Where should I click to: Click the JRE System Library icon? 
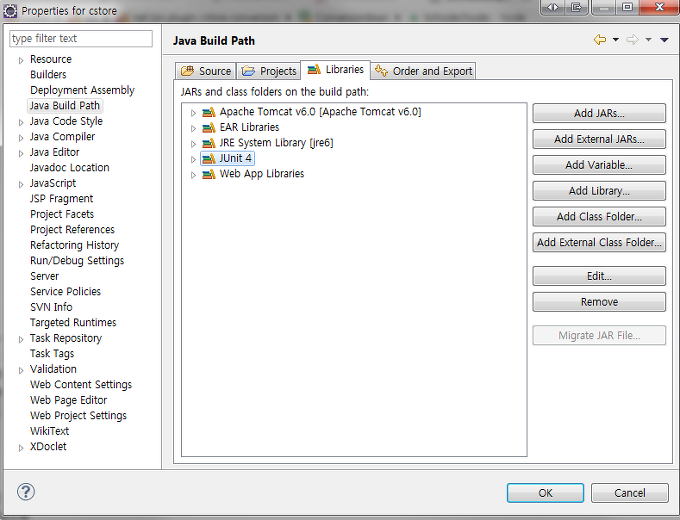point(209,143)
